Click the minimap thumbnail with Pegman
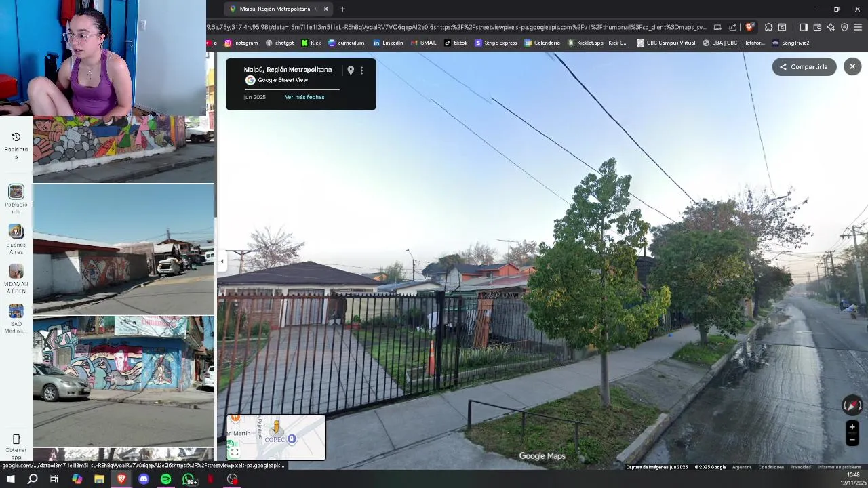Image resolution: width=868 pixels, height=488 pixels. pyautogui.click(x=276, y=437)
